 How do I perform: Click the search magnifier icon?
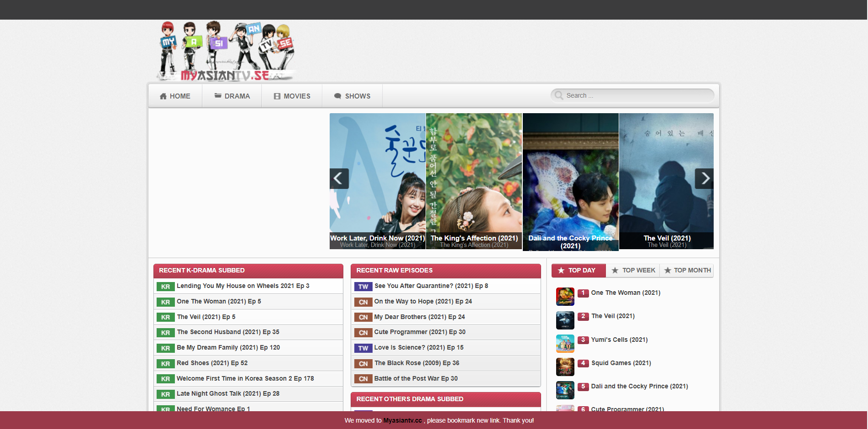559,95
